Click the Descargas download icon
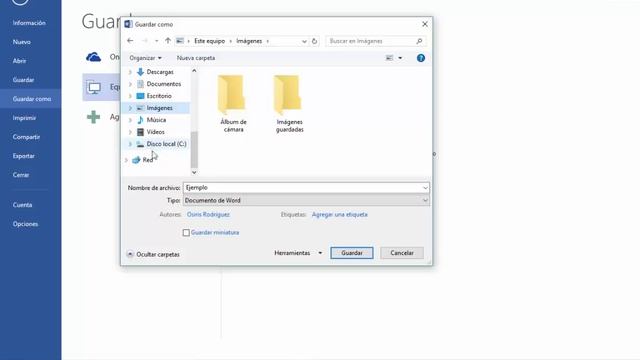This screenshot has width=640, height=360. click(x=140, y=72)
